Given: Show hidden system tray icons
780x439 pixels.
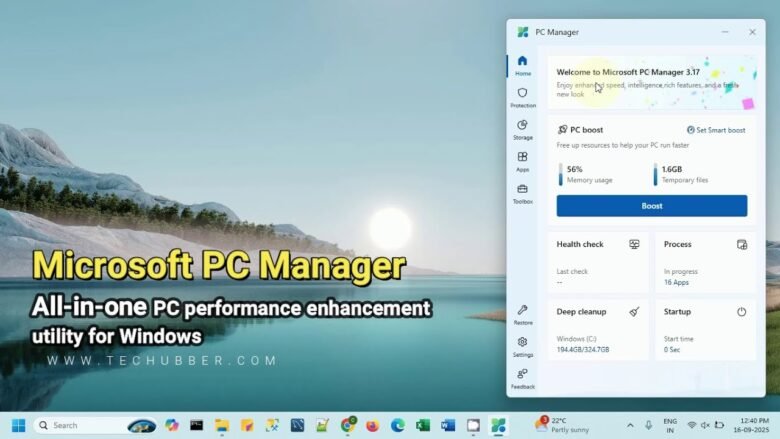Looking at the screenshot, I should [x=630, y=426].
